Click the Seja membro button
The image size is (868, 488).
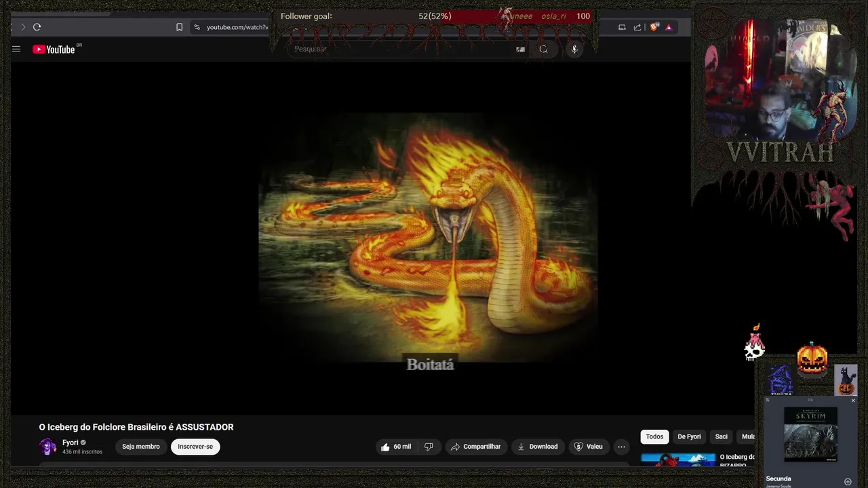(x=141, y=447)
